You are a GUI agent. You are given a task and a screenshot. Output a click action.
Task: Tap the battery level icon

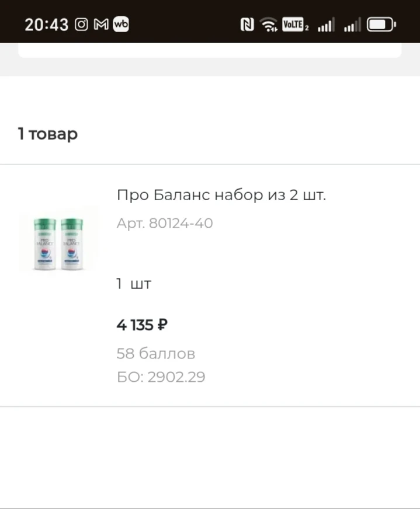pyautogui.click(x=381, y=25)
